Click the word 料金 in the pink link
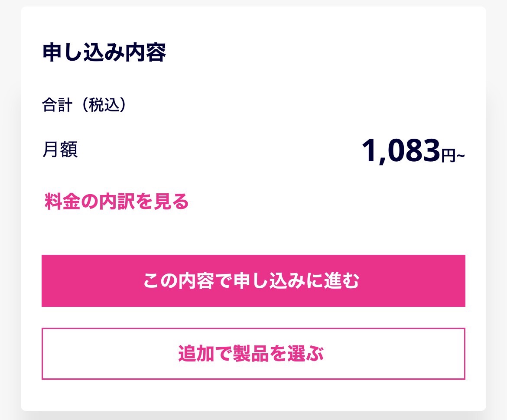The height and width of the screenshot is (420, 507). pyautogui.click(x=59, y=202)
